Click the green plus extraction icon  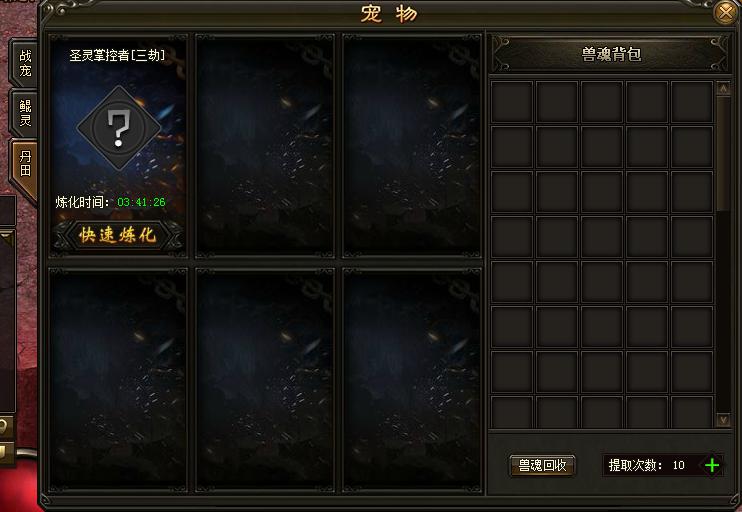(712, 466)
